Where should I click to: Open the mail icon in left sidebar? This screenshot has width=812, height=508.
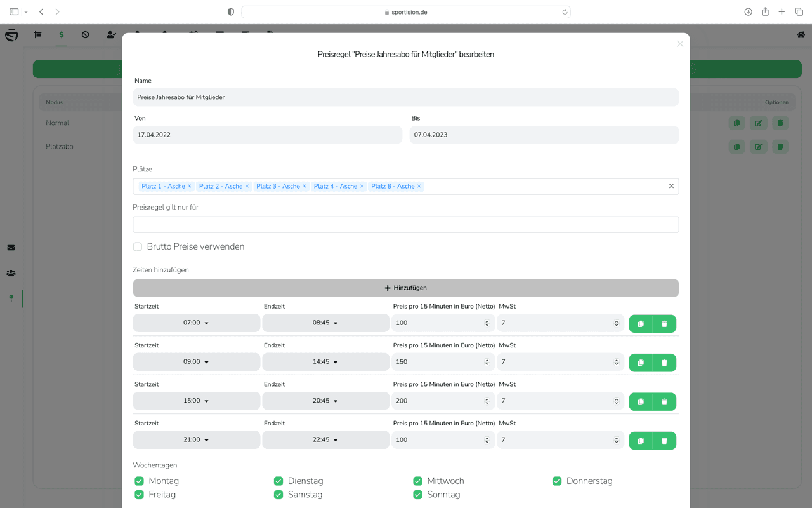point(11,248)
